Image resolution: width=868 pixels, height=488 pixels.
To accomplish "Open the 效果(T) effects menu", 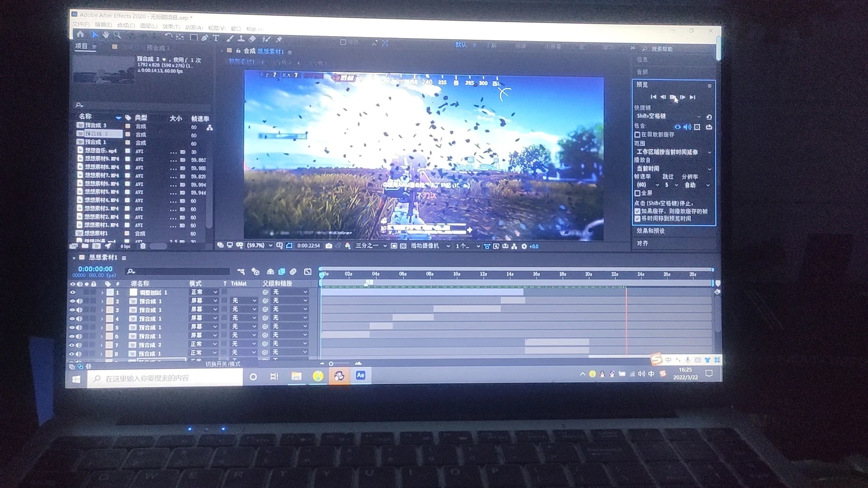I will click(x=171, y=27).
